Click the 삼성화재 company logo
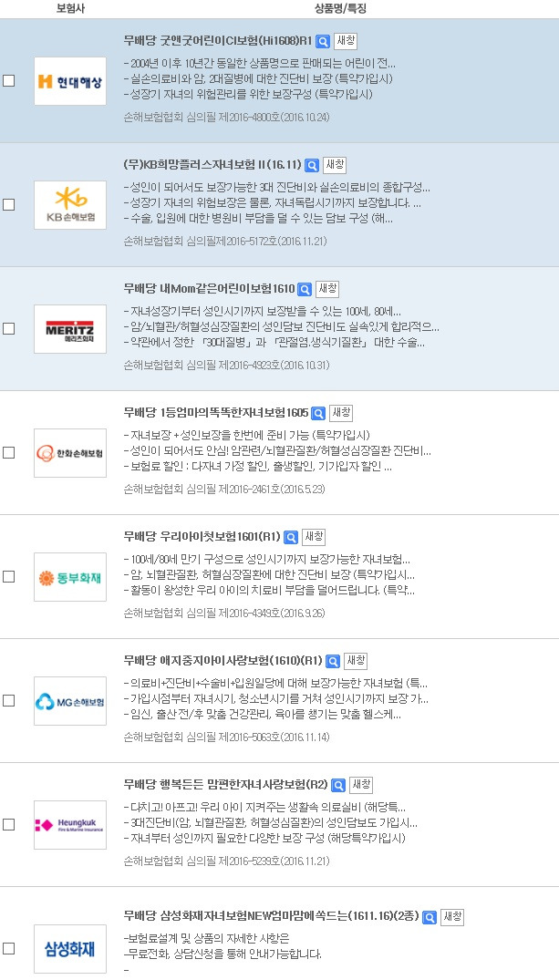Screen dimensions: 559x980 point(70,949)
